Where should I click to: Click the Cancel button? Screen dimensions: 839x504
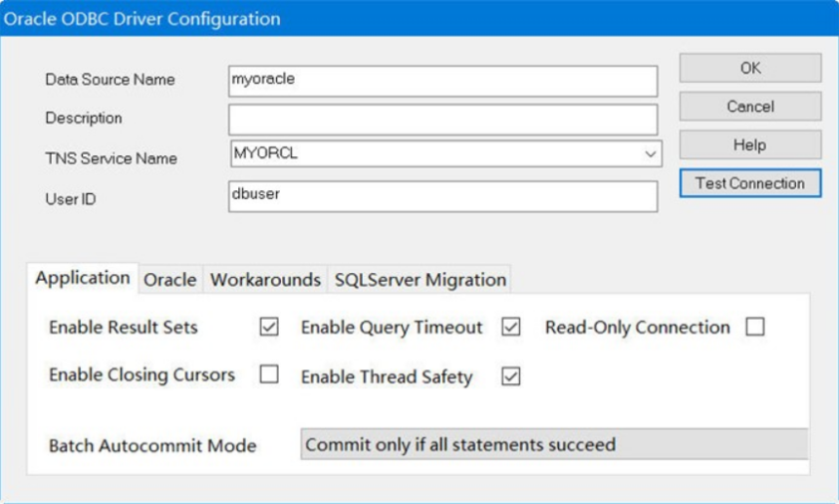coord(750,107)
